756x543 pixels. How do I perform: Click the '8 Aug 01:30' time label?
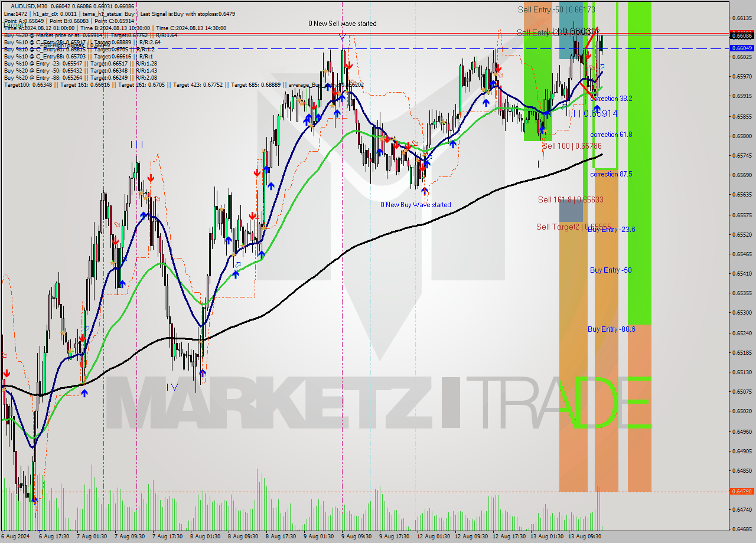(206, 537)
